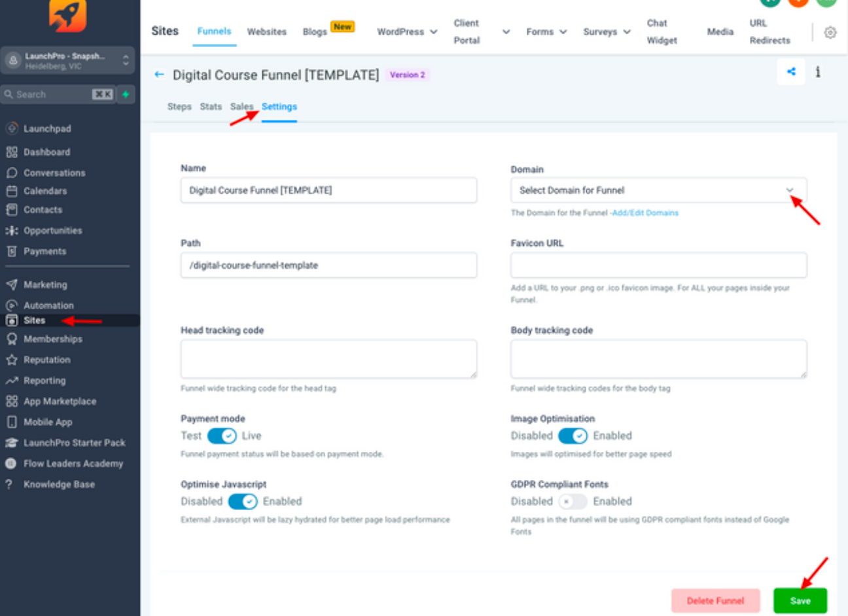848x616 pixels.
Task: Click the Calendars icon
Action: coord(11,191)
